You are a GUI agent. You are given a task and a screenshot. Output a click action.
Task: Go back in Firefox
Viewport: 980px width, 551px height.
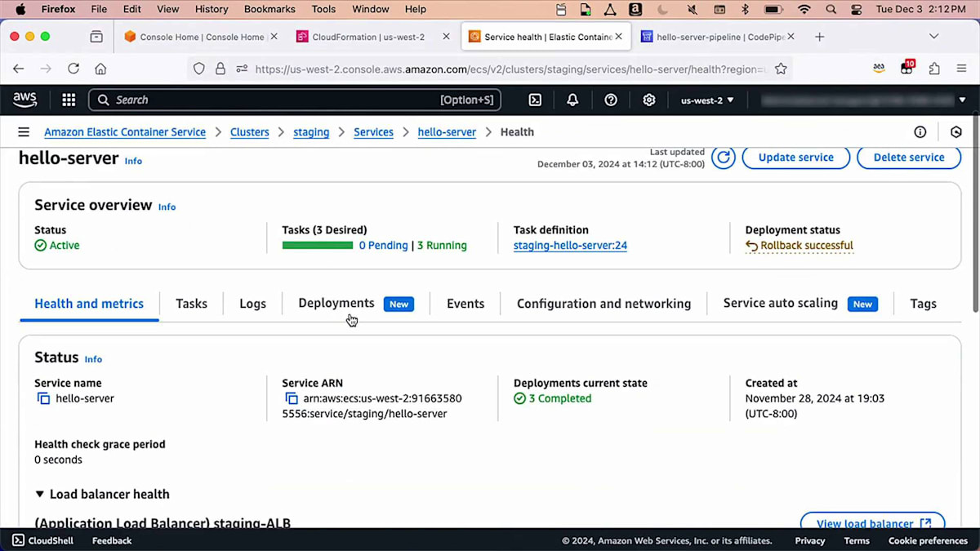click(x=19, y=69)
